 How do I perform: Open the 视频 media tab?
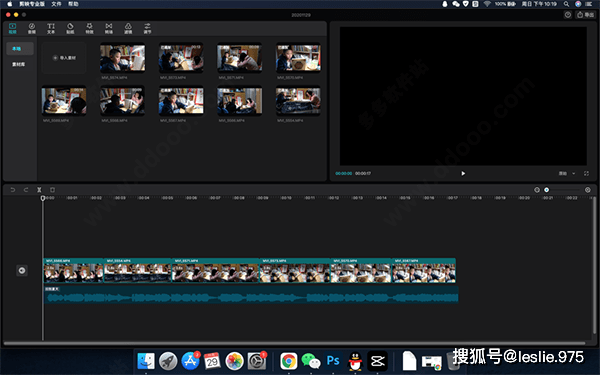tap(13, 28)
